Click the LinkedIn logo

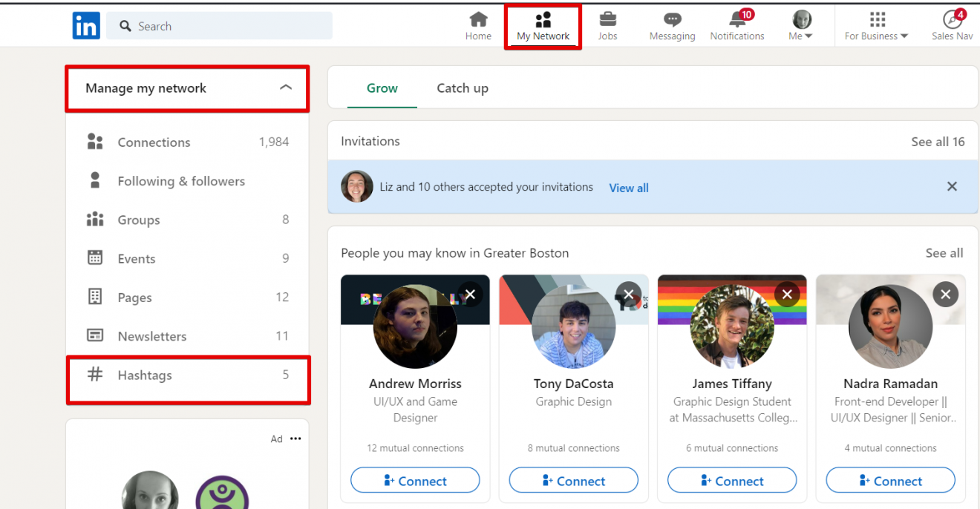pyautogui.click(x=85, y=25)
